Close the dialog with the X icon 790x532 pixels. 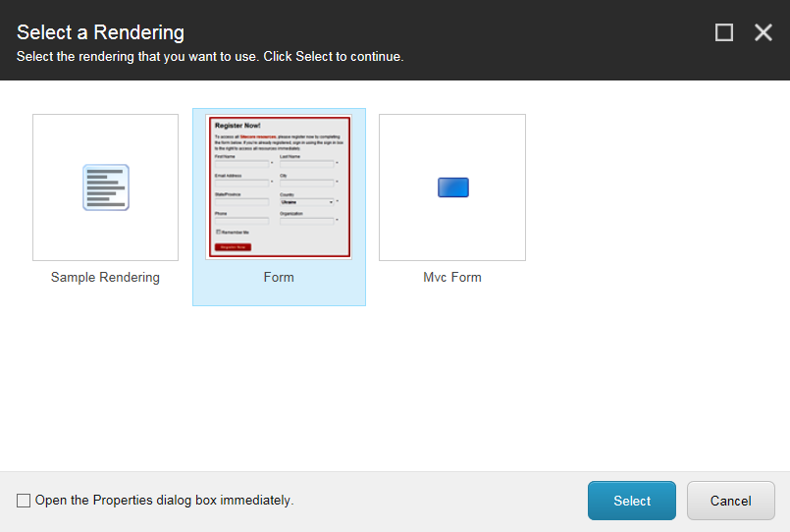click(764, 32)
